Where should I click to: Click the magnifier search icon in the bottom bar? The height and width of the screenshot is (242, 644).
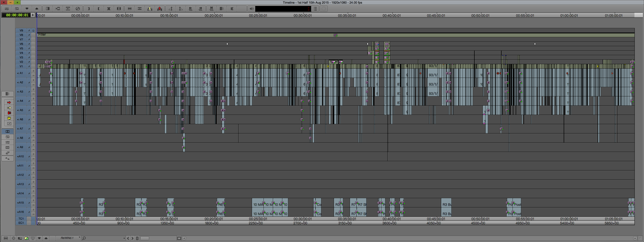(84, 238)
